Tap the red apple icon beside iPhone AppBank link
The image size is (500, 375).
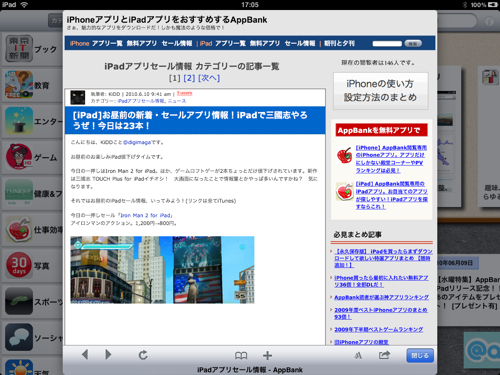click(344, 155)
